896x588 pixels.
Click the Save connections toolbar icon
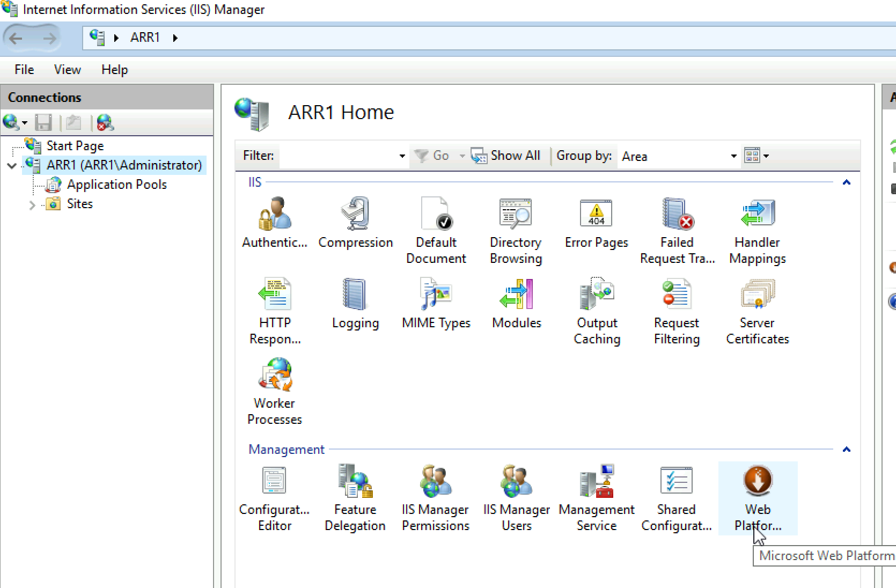43,123
